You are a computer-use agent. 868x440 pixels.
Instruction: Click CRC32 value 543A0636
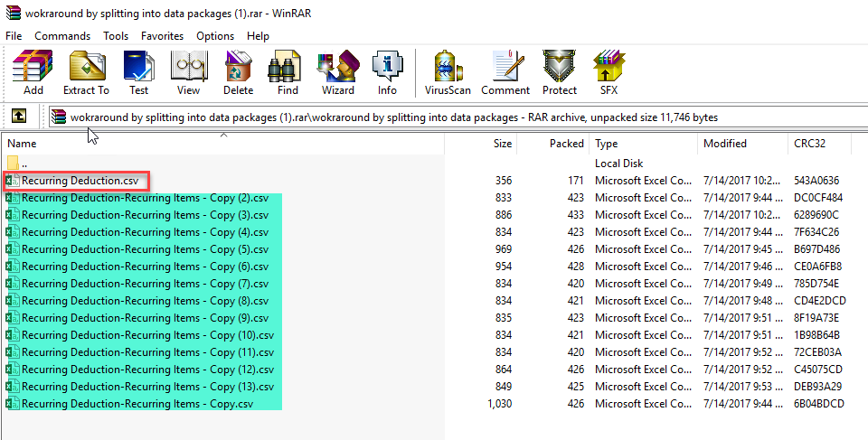[x=816, y=181]
